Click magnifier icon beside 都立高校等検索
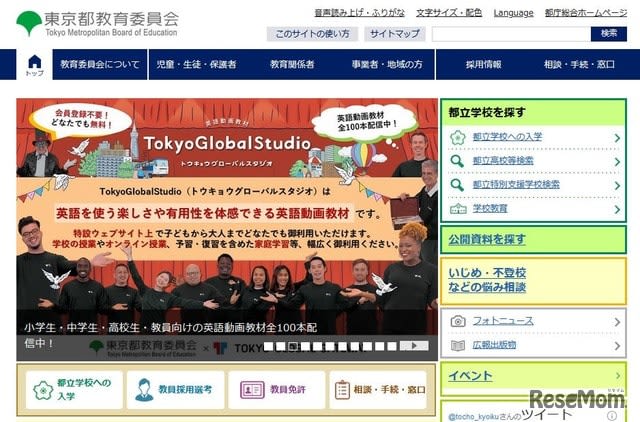This screenshot has width=640, height=422. click(x=457, y=161)
